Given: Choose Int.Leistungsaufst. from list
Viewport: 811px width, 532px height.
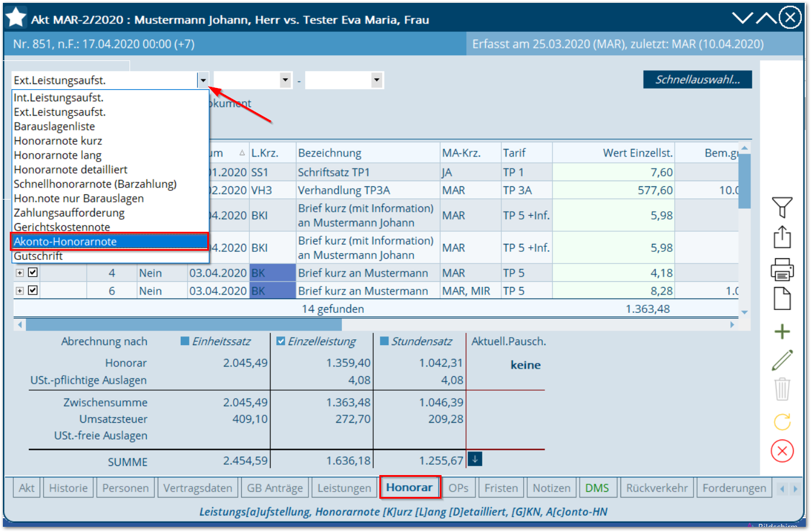Looking at the screenshot, I should [x=110, y=98].
